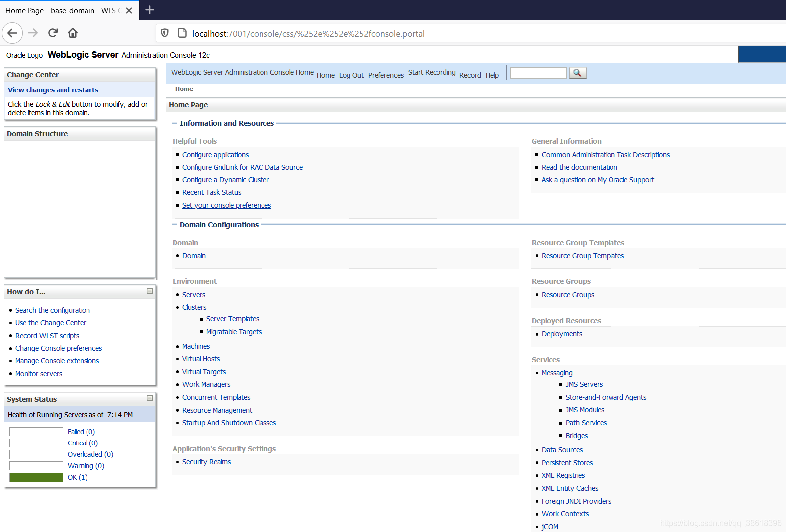The height and width of the screenshot is (532, 786).
Task: Open Record WLST scripts help link
Action: [47, 336]
